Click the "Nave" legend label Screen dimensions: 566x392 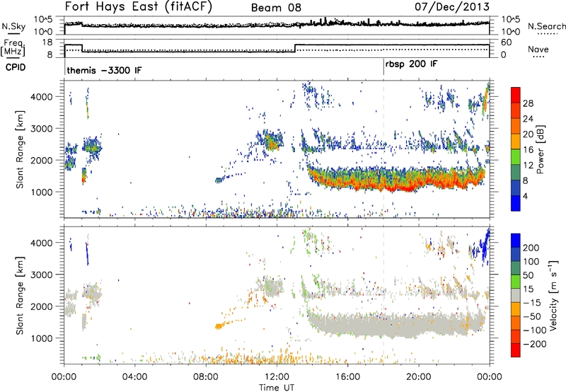coord(538,49)
